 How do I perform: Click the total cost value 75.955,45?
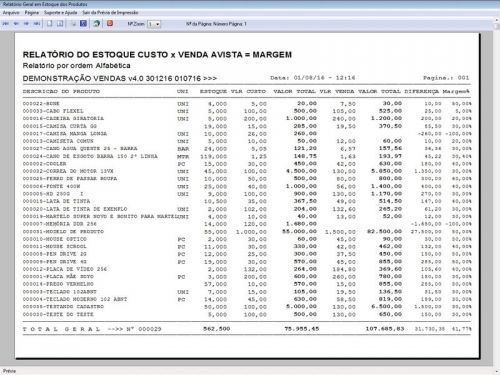[302, 329]
